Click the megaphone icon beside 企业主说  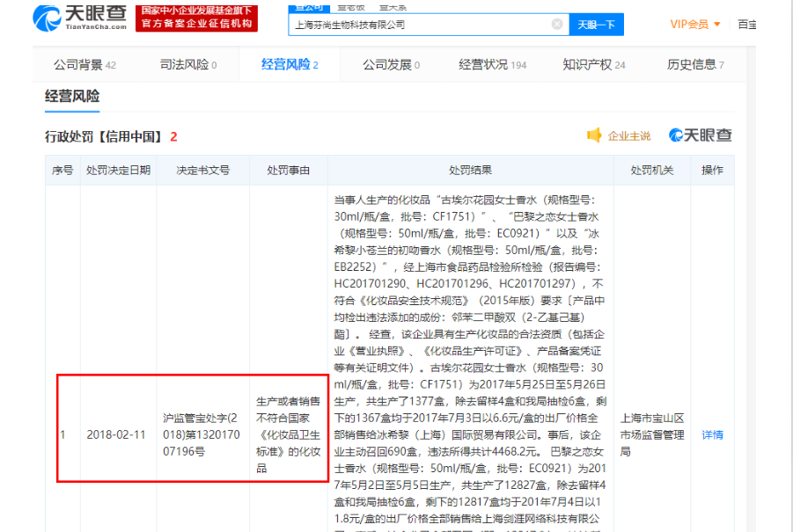point(594,135)
